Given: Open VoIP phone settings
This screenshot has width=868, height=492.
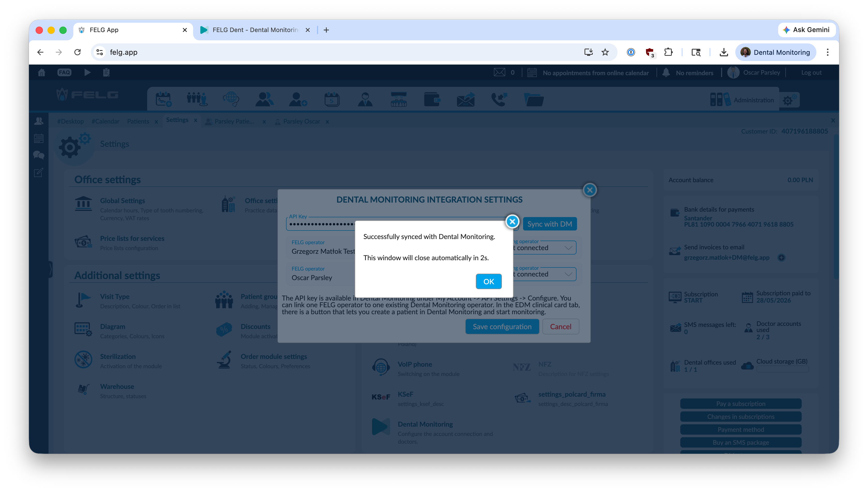Looking at the screenshot, I should click(415, 364).
